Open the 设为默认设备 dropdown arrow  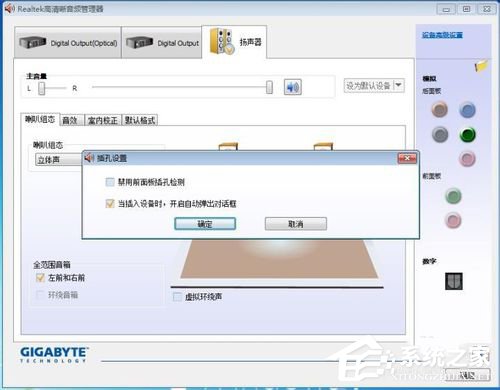[x=399, y=86]
